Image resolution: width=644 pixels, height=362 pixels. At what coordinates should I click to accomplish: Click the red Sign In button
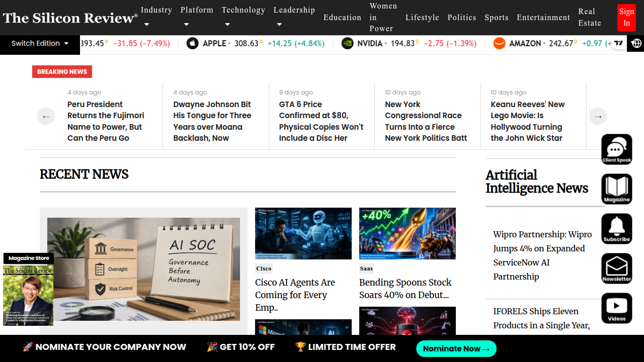click(x=626, y=17)
